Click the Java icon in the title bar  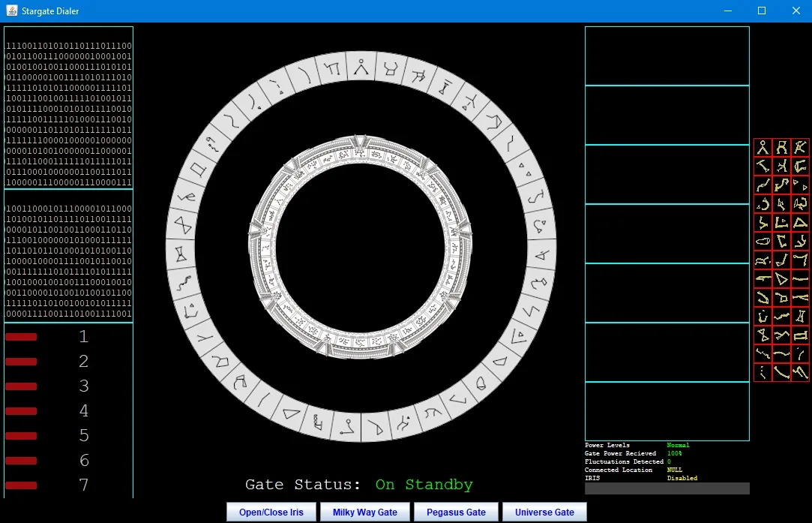[x=12, y=11]
